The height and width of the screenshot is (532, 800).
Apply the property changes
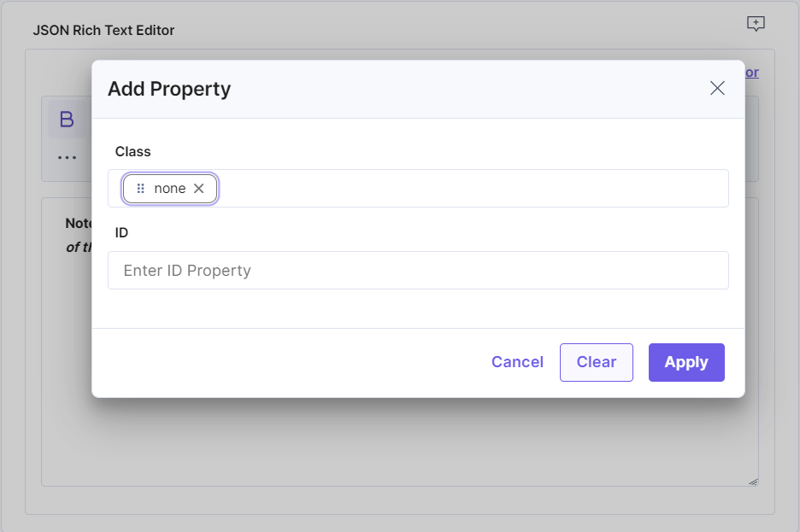click(686, 362)
